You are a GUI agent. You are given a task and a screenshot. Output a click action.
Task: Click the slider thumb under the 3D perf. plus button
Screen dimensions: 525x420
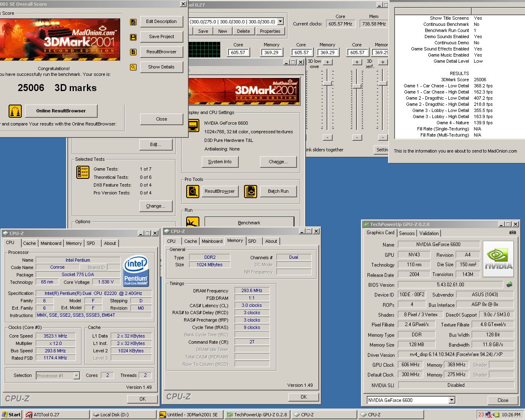(x=383, y=83)
